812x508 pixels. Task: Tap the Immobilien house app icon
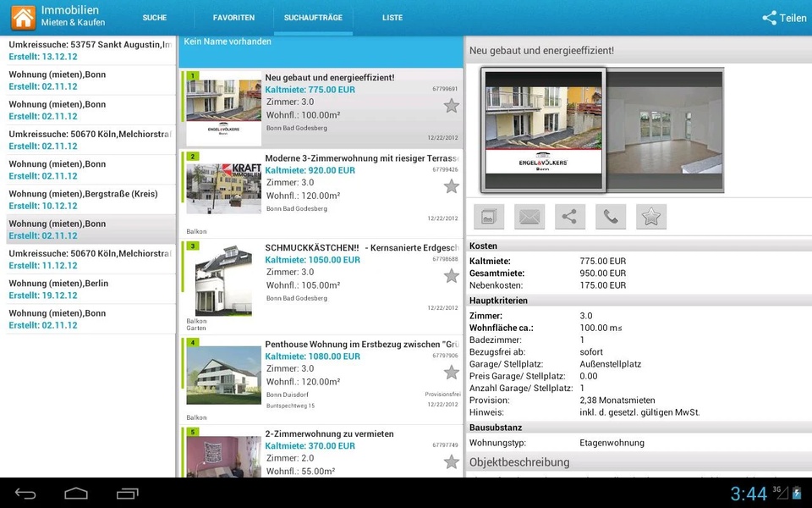(24, 17)
